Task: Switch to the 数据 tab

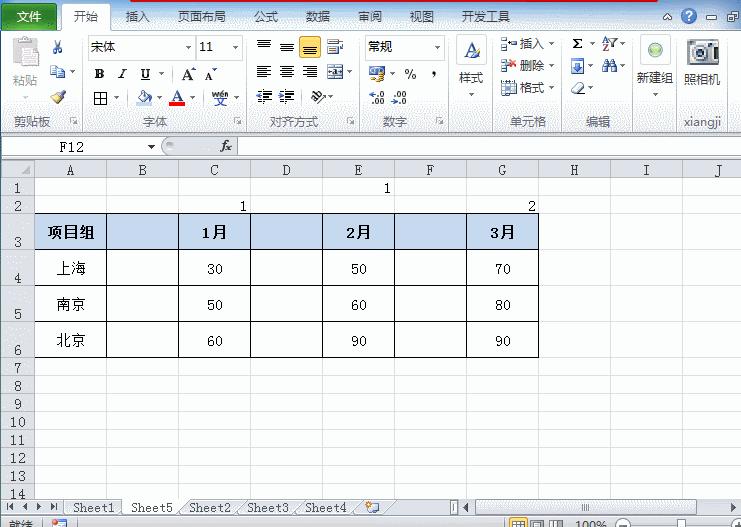Action: pos(318,17)
